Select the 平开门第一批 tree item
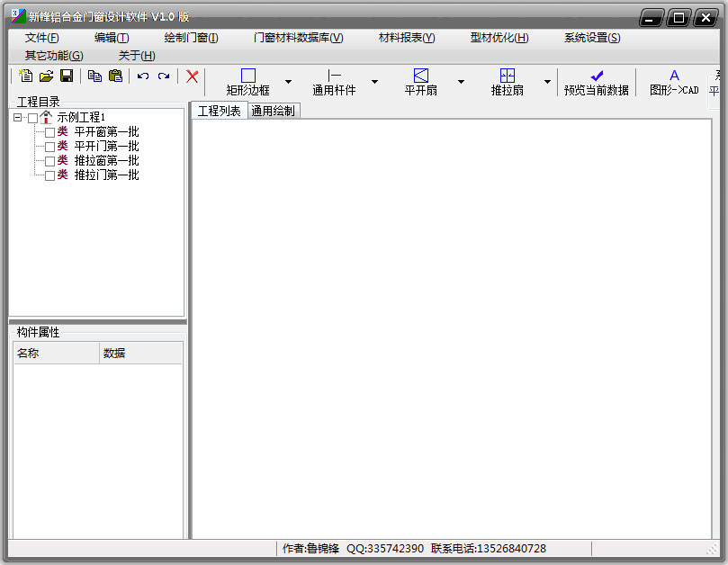This screenshot has height=565, width=728. [x=107, y=147]
